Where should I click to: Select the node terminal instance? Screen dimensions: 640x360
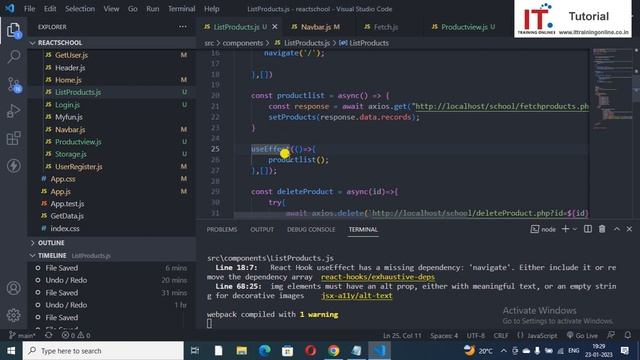[543, 229]
